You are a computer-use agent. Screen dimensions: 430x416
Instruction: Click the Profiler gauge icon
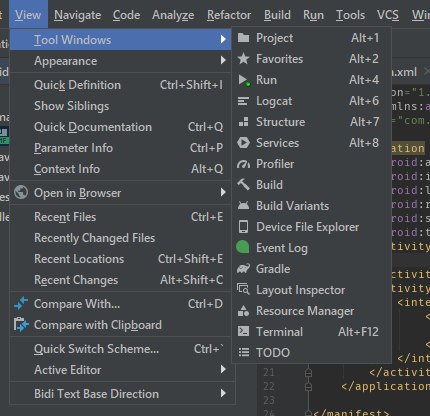click(x=243, y=164)
